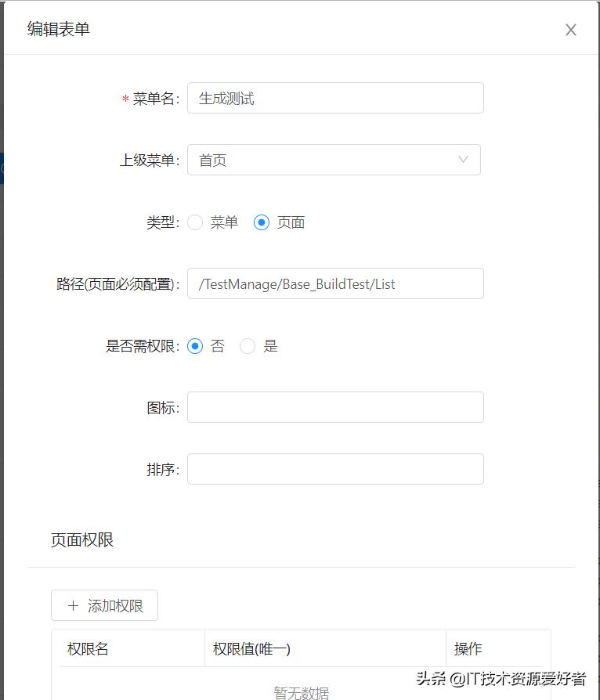
Task: Click the empty 排序 input field
Action: 335,468
